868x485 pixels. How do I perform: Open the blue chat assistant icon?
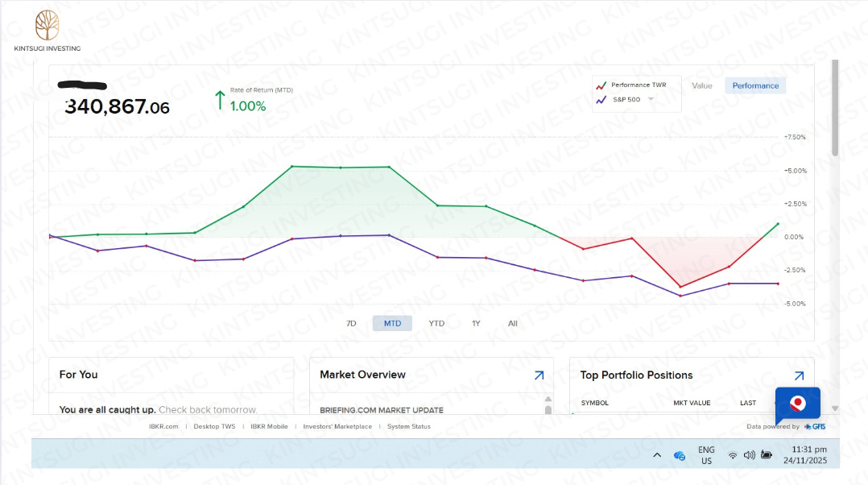[798, 404]
